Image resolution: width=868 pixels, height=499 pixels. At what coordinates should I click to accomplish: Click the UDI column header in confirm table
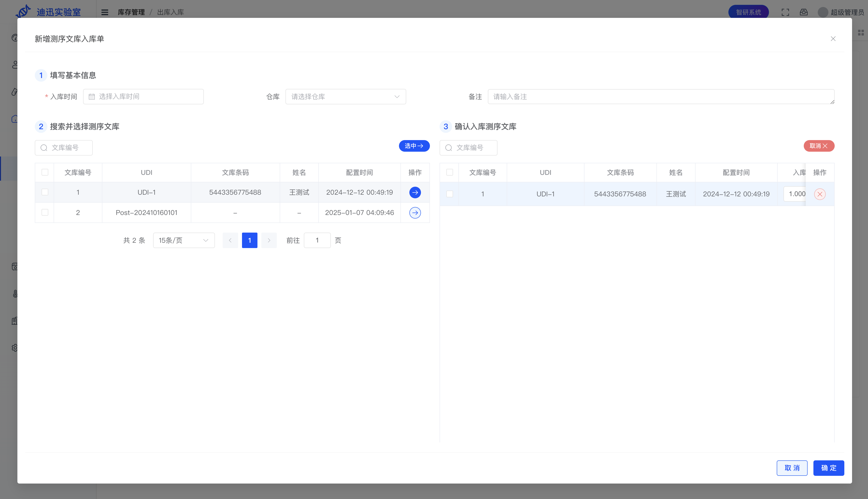(545, 172)
